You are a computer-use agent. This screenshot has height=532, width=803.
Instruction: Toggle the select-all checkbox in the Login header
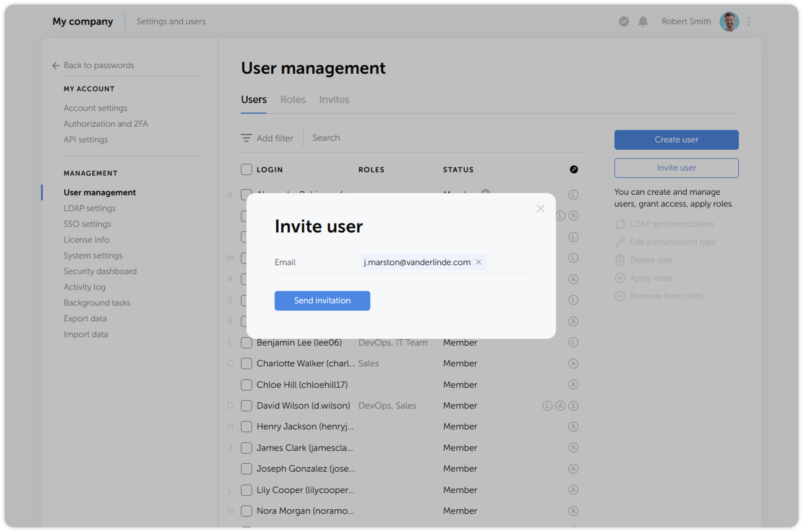point(246,169)
